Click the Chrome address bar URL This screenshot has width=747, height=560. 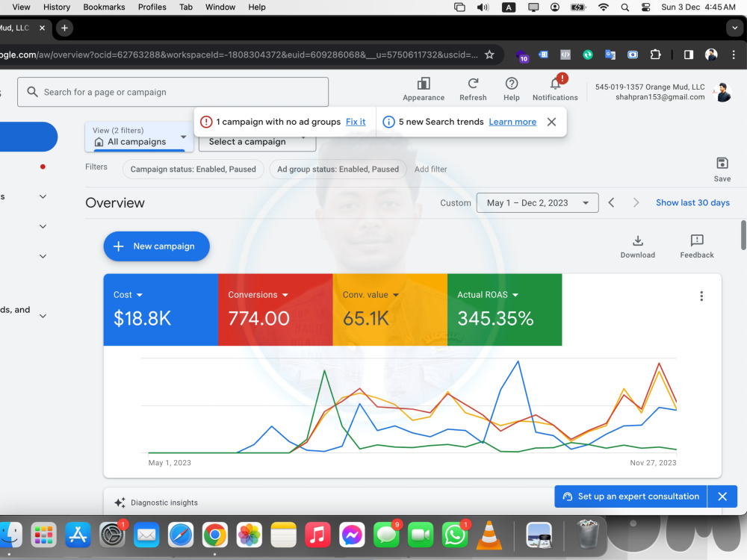click(x=239, y=55)
